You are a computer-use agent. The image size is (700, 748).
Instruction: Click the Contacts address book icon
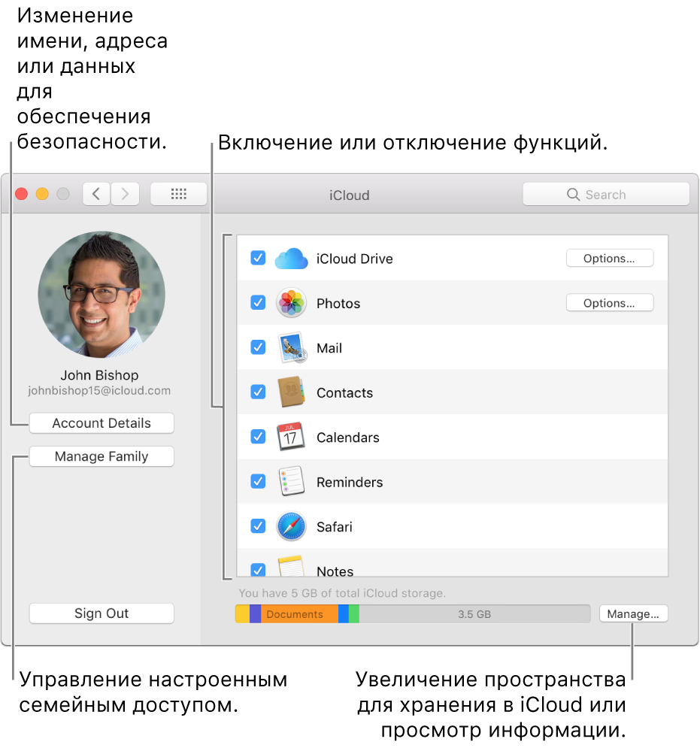pyautogui.click(x=291, y=392)
